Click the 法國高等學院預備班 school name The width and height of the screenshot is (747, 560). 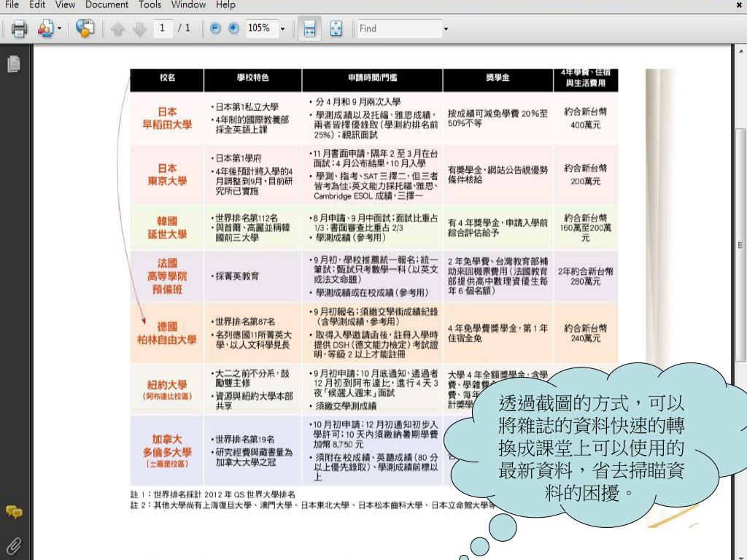click(167, 276)
